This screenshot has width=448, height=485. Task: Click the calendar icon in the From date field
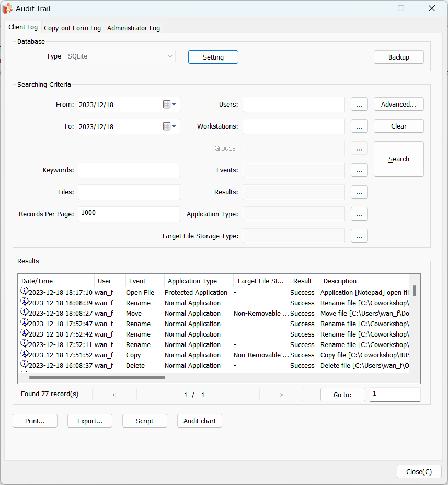click(166, 105)
